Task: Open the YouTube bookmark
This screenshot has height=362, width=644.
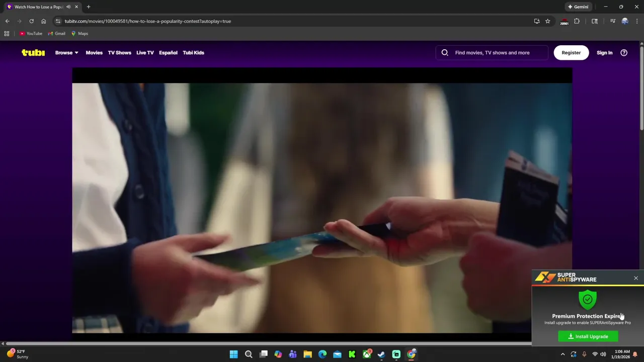Action: pyautogui.click(x=31, y=33)
